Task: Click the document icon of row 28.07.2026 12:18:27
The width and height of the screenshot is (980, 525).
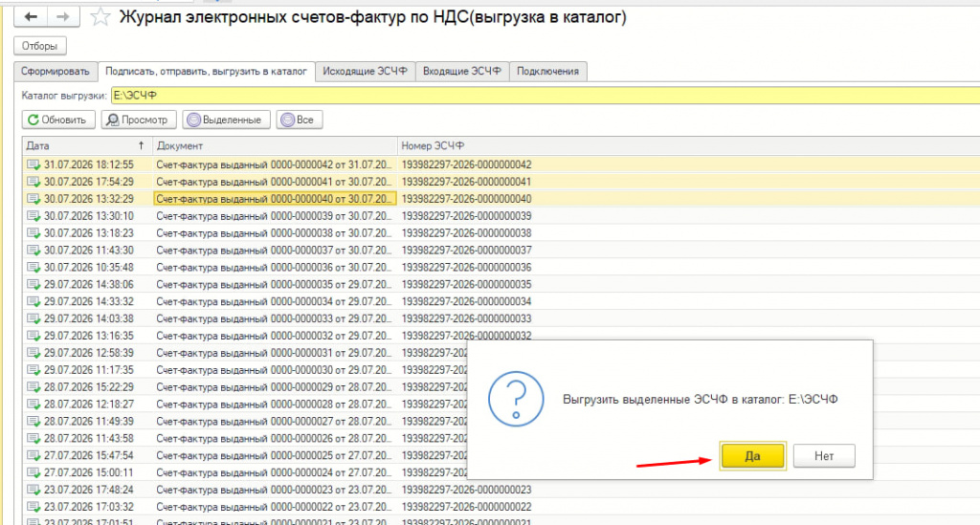Action: tap(33, 405)
